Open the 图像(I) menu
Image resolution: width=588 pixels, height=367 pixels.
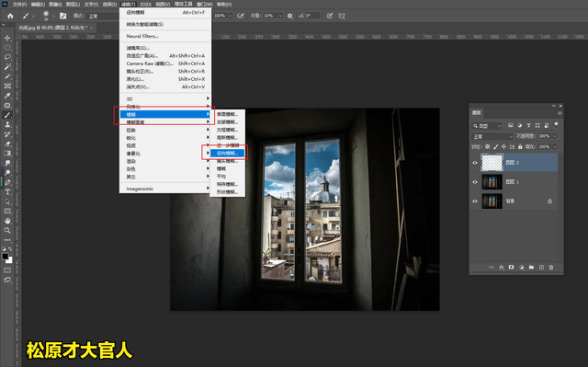click(55, 4)
